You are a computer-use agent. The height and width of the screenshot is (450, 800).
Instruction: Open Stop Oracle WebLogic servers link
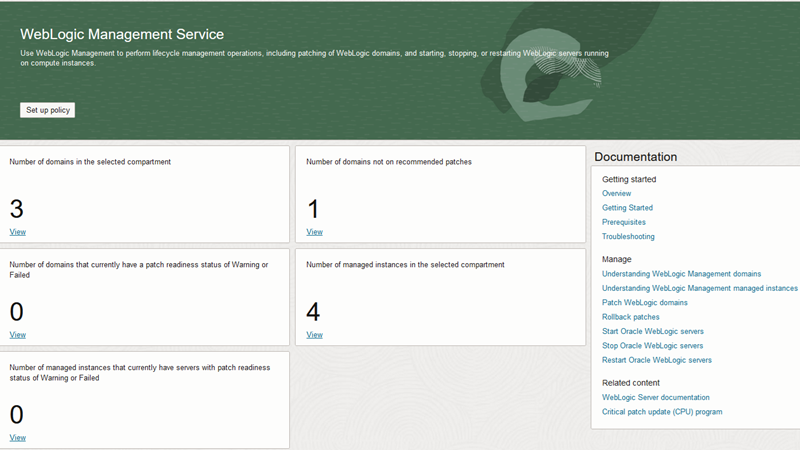coord(653,345)
